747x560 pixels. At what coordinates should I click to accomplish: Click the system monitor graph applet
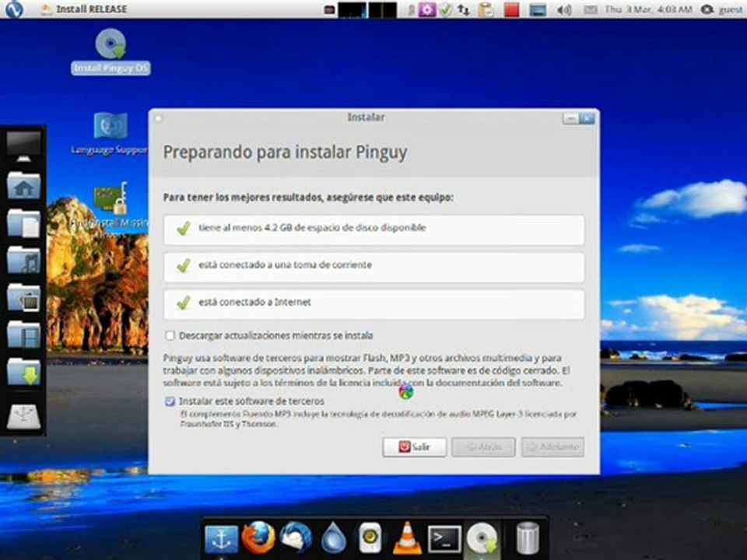(367, 9)
